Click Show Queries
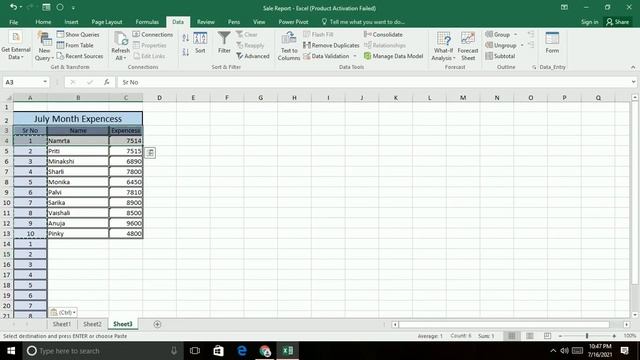Screen dimensions: 640x360 pyautogui.click(x=78, y=35)
